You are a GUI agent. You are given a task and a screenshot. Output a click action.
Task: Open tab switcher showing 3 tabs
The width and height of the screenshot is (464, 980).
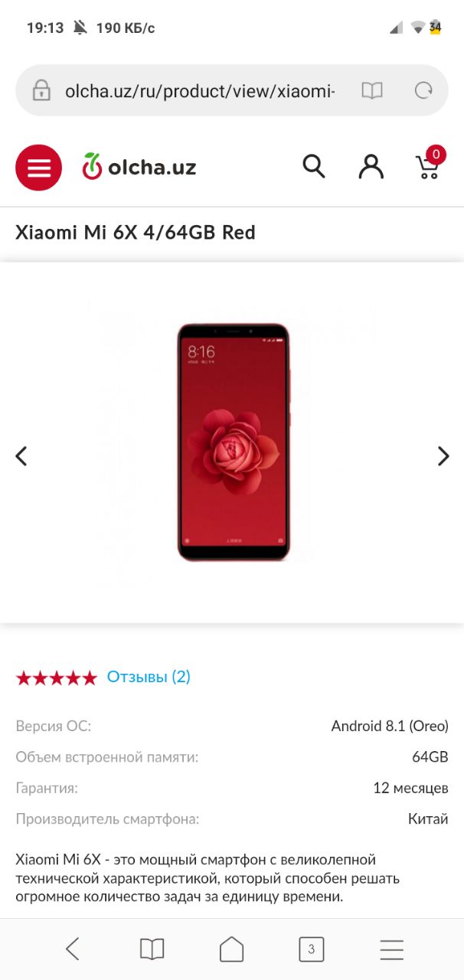pyautogui.click(x=312, y=949)
